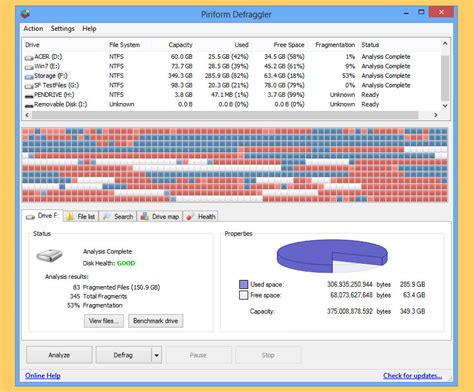This screenshot has width=474, height=392.
Task: Click the used space pie chart
Action: (x=332, y=256)
